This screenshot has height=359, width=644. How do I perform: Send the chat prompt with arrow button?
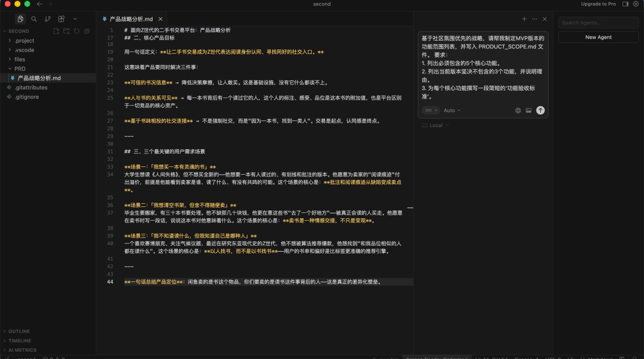(540, 110)
